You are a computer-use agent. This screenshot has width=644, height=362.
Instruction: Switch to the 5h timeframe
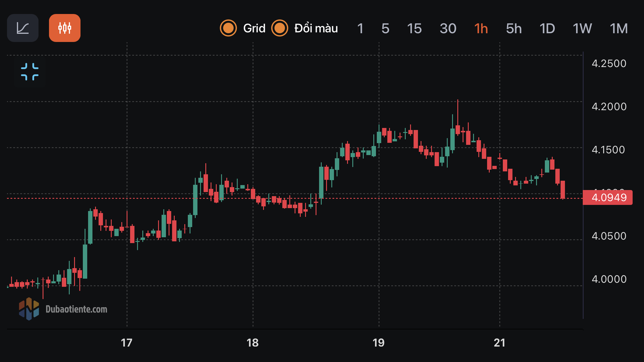pos(514,29)
